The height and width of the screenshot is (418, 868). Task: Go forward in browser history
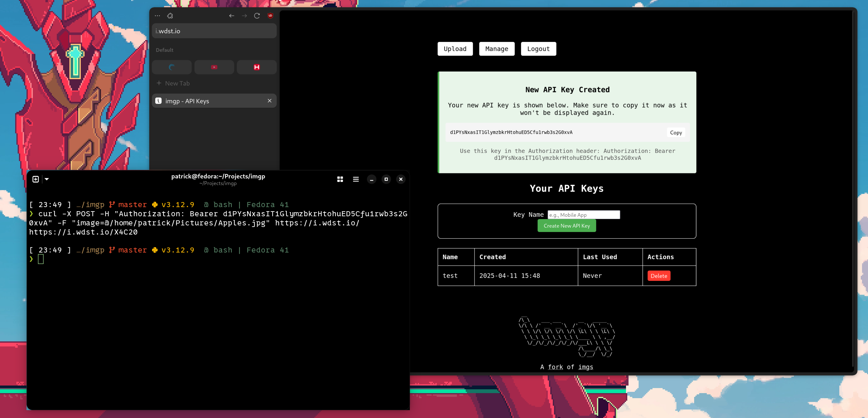click(x=244, y=16)
